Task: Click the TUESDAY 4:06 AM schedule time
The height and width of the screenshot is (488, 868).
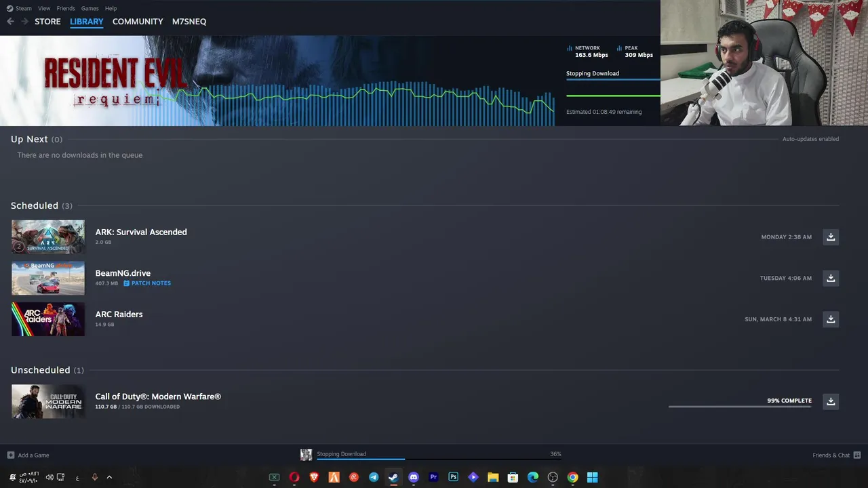Action: click(x=786, y=278)
